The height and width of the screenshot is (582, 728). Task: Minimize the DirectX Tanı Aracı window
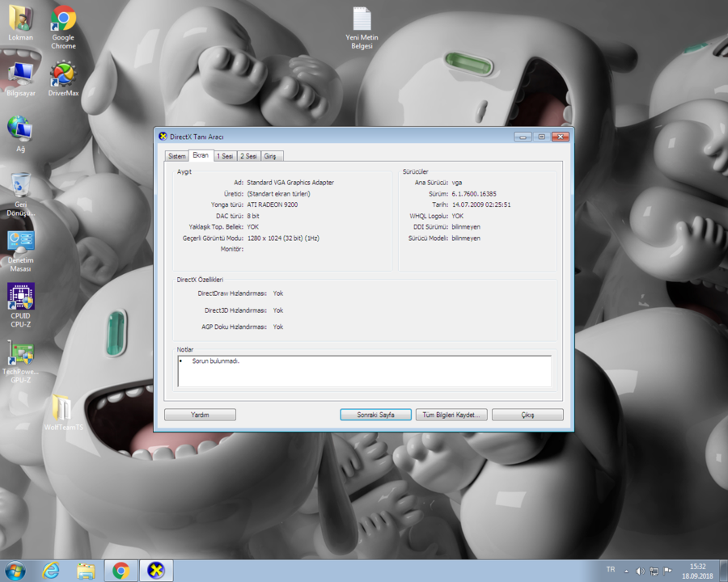[523, 137]
